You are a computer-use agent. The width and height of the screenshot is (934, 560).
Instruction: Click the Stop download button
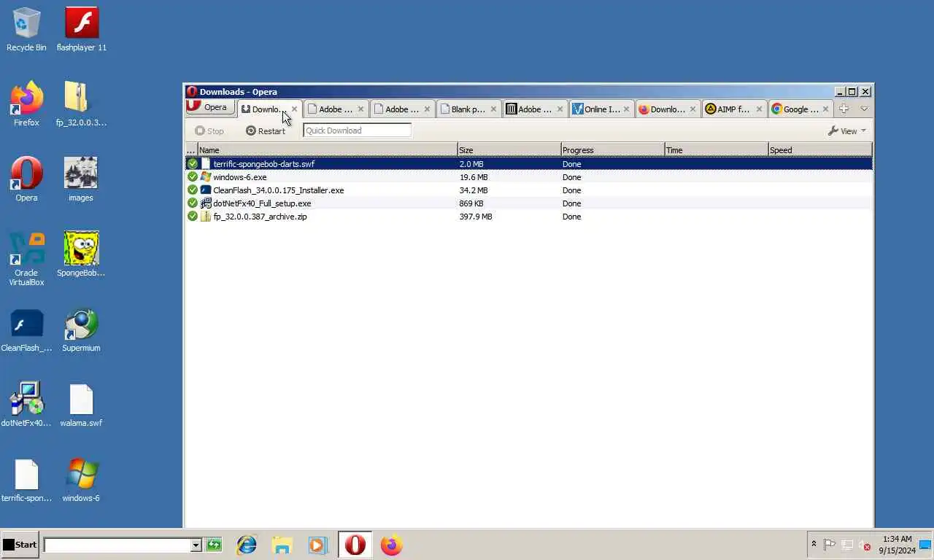coord(209,131)
